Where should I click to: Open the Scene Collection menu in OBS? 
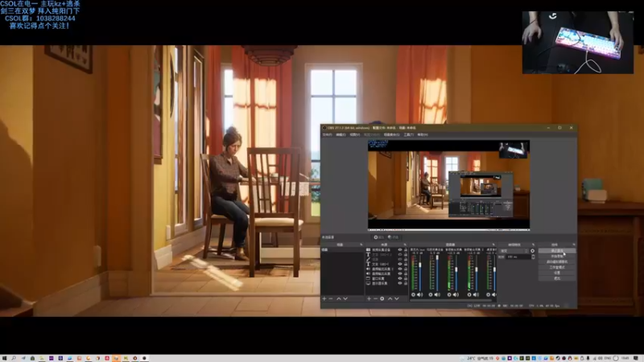tap(391, 134)
